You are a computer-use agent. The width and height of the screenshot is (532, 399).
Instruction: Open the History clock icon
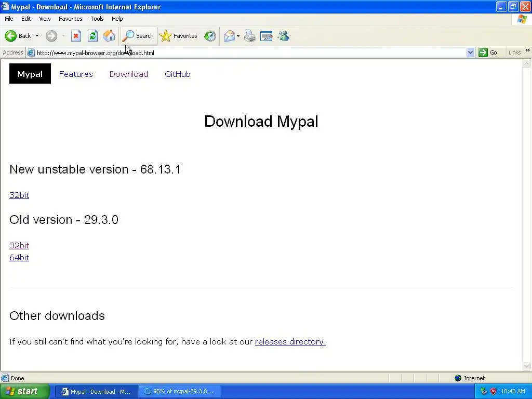click(210, 36)
